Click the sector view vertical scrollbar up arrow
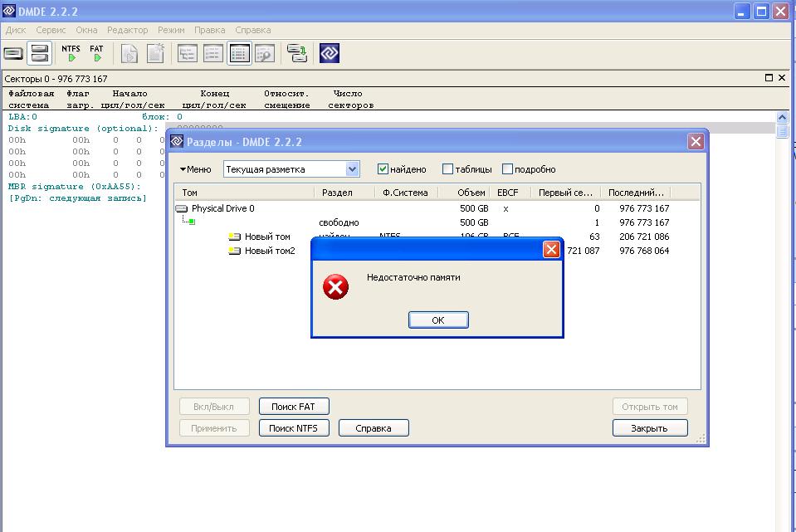The image size is (796, 532). (x=782, y=118)
